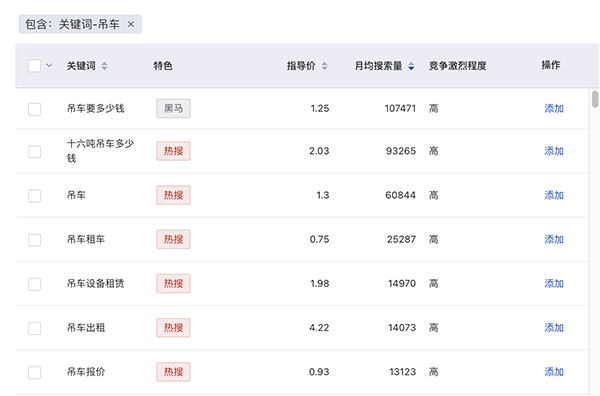
Task: Add 吊车报价 using 添加 link
Action: tap(554, 372)
